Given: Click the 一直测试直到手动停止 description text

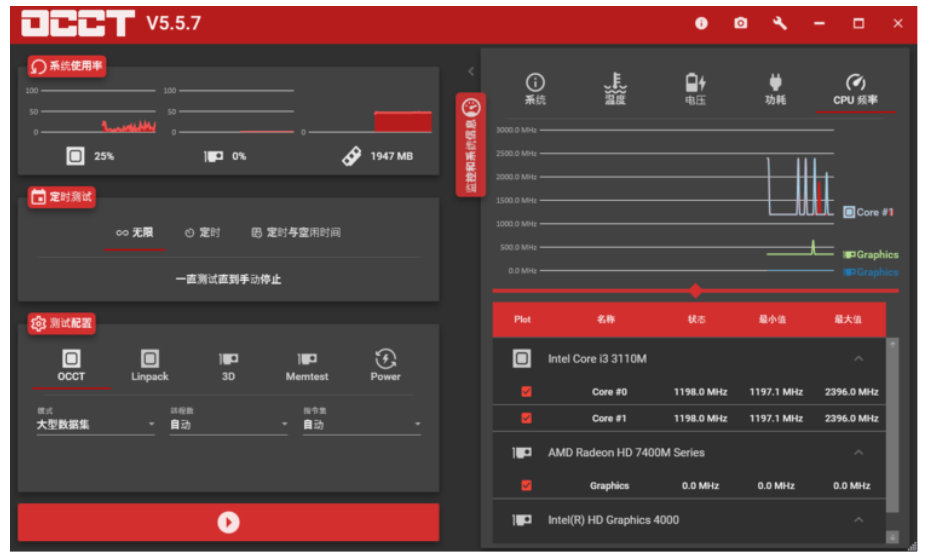Looking at the screenshot, I should point(229,279).
